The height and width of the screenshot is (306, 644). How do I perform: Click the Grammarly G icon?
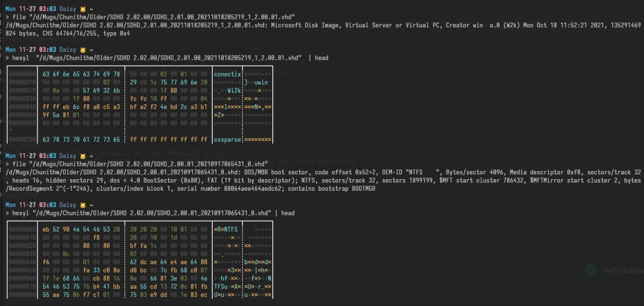click(591, 270)
